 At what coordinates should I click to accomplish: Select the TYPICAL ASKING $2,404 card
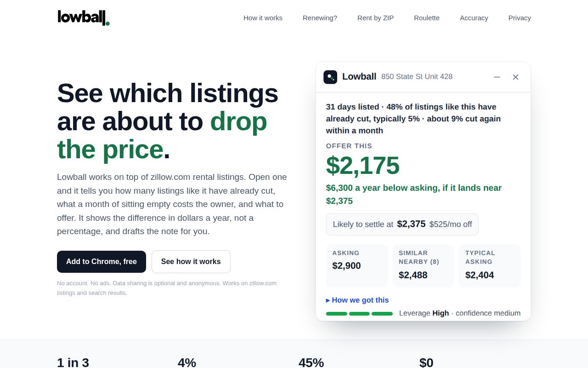point(490,266)
